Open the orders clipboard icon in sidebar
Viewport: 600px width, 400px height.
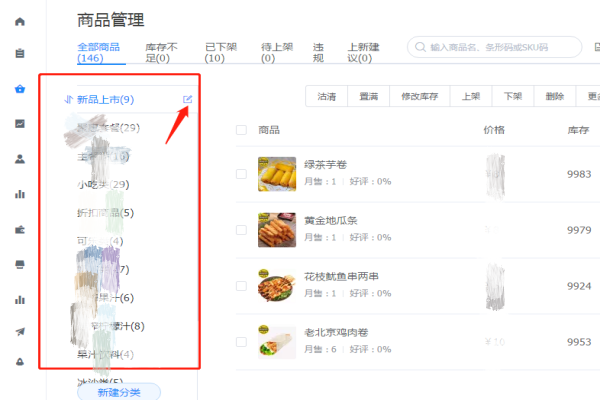[20, 53]
